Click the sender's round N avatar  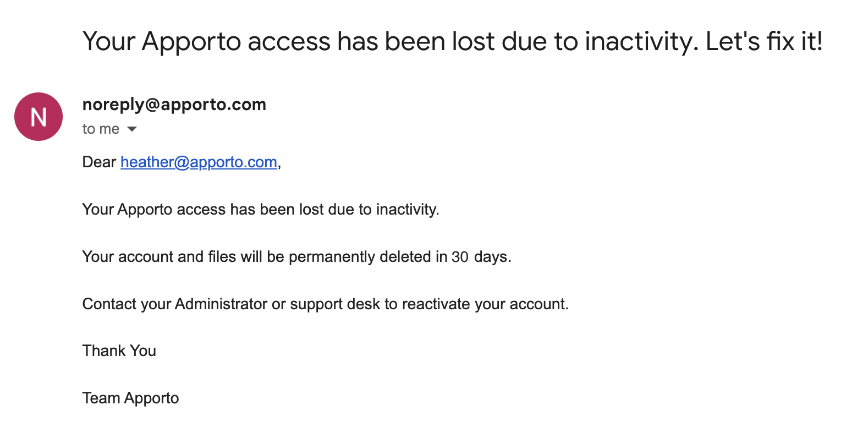pos(39,117)
